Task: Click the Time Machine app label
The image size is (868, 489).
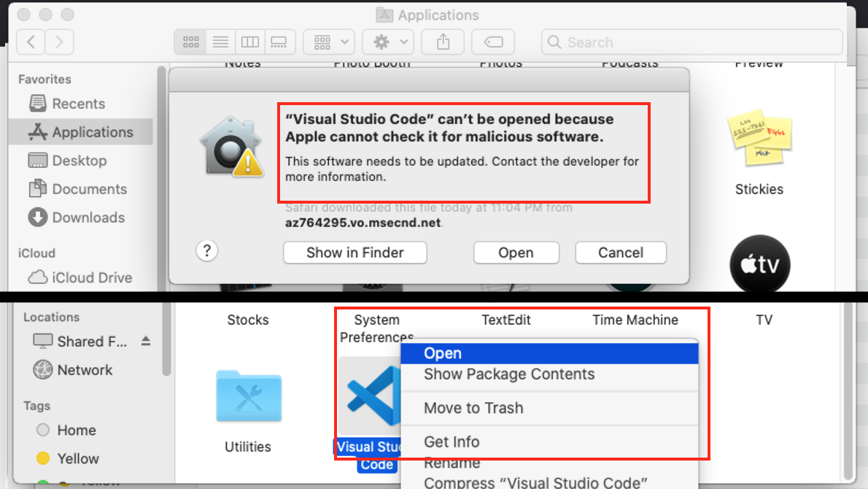Action: 635,320
